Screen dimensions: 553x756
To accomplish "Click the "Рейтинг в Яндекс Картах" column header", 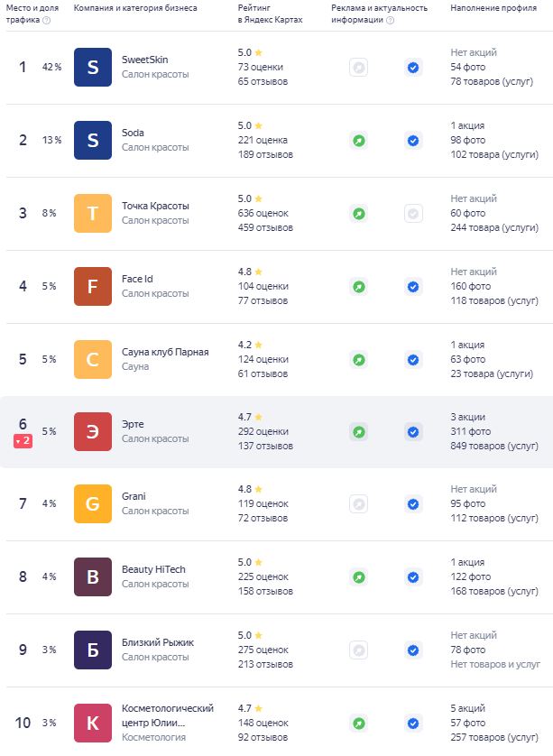I will 270,13.
